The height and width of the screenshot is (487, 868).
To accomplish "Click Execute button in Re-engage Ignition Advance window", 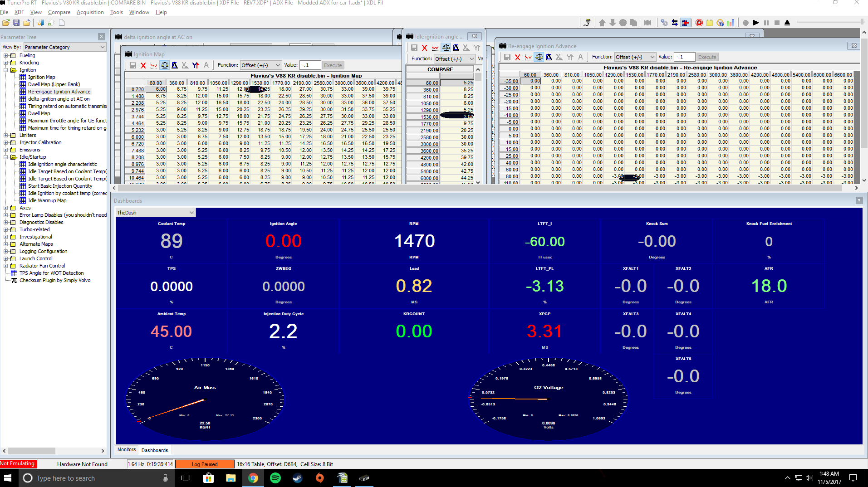I will pyautogui.click(x=707, y=57).
